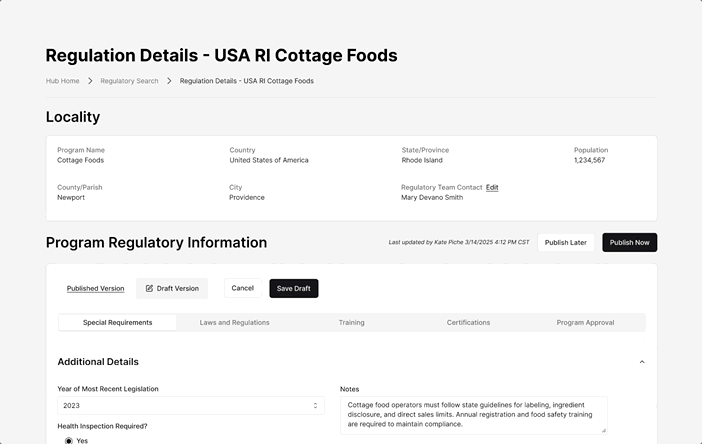This screenshot has height=444, width=702.
Task: Click Publish Later button
Action: (x=566, y=242)
